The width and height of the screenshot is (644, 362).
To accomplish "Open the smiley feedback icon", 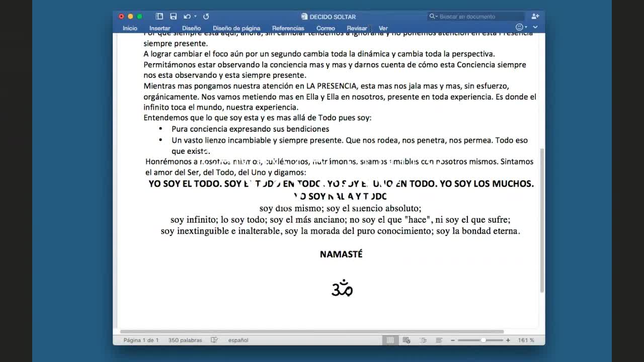I will 519,27.
